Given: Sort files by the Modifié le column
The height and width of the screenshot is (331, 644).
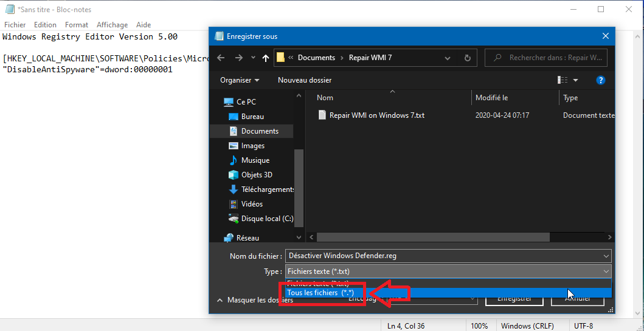Looking at the screenshot, I should [x=492, y=98].
